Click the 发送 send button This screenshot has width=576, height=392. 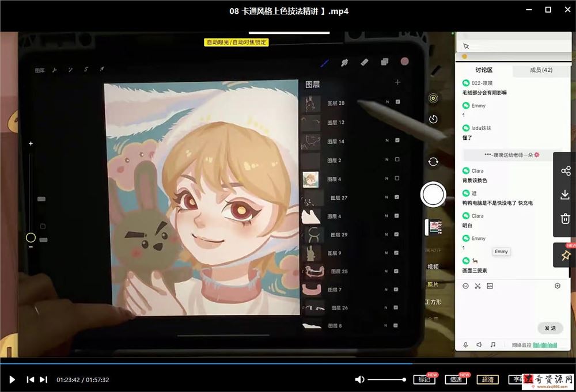[x=550, y=328]
